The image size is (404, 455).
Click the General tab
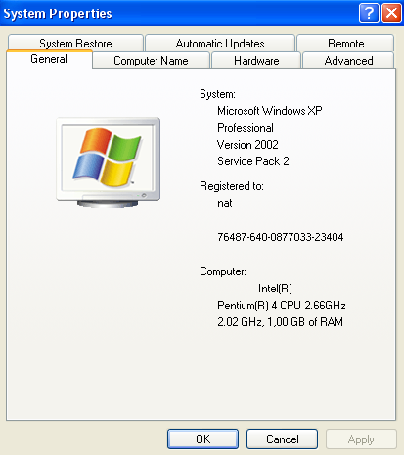pyautogui.click(x=49, y=59)
